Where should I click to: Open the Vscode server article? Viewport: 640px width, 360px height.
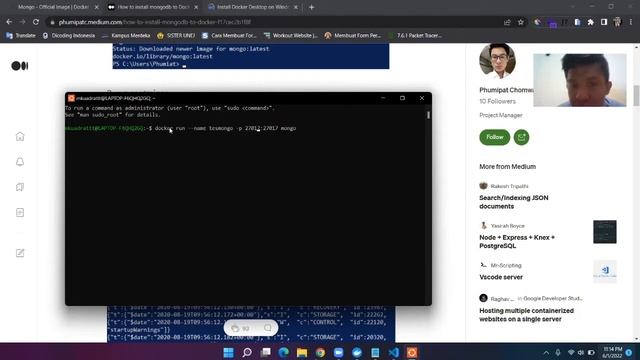501,277
